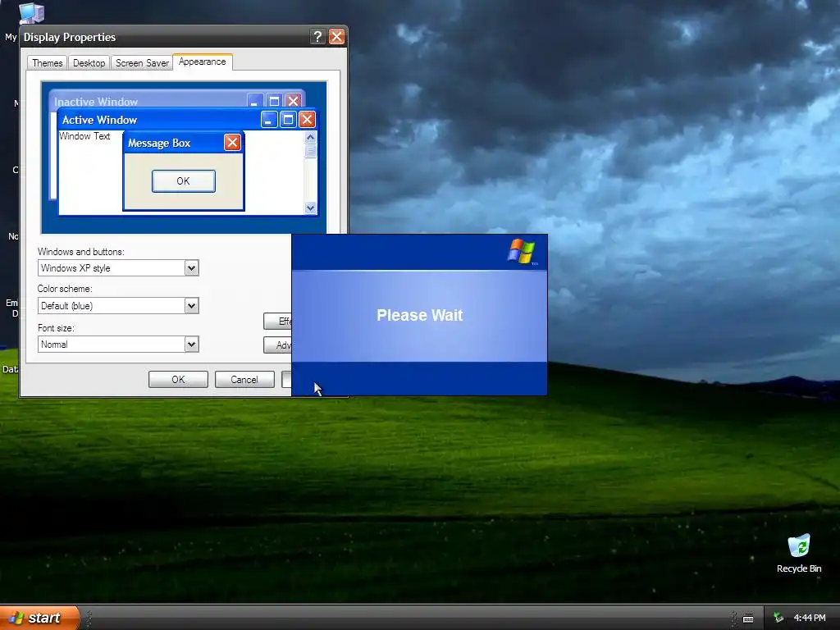The width and height of the screenshot is (840, 630).
Task: Click the keyboard icon in system tray
Action: pos(748,619)
